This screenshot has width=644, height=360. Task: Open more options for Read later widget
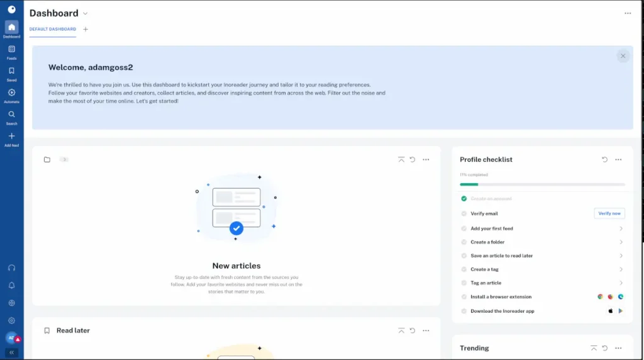pyautogui.click(x=426, y=330)
